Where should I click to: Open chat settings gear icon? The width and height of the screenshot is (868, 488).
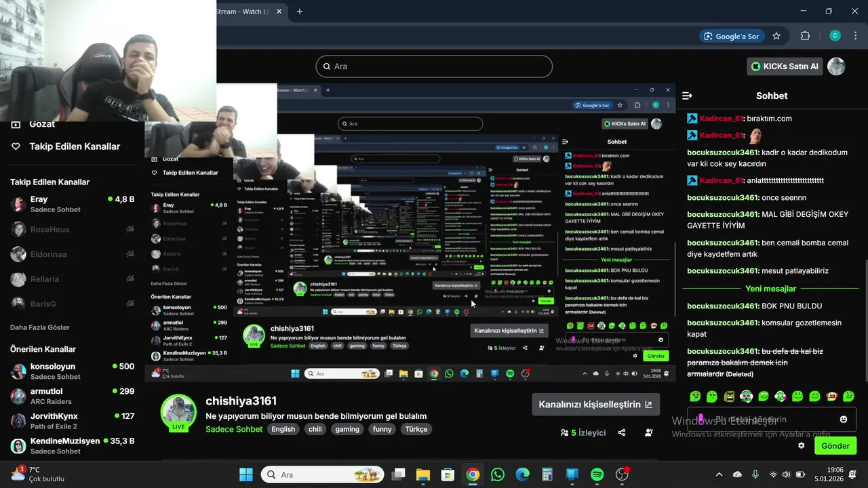tap(802, 446)
